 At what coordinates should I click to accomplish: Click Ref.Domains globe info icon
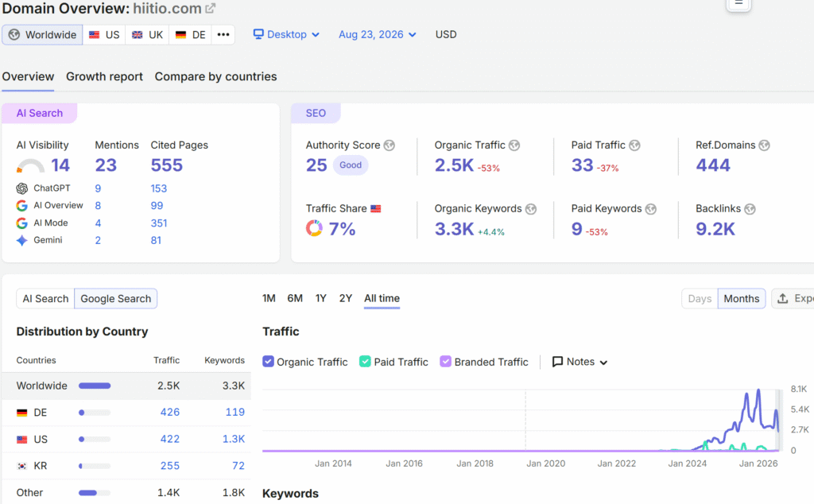[x=764, y=145]
